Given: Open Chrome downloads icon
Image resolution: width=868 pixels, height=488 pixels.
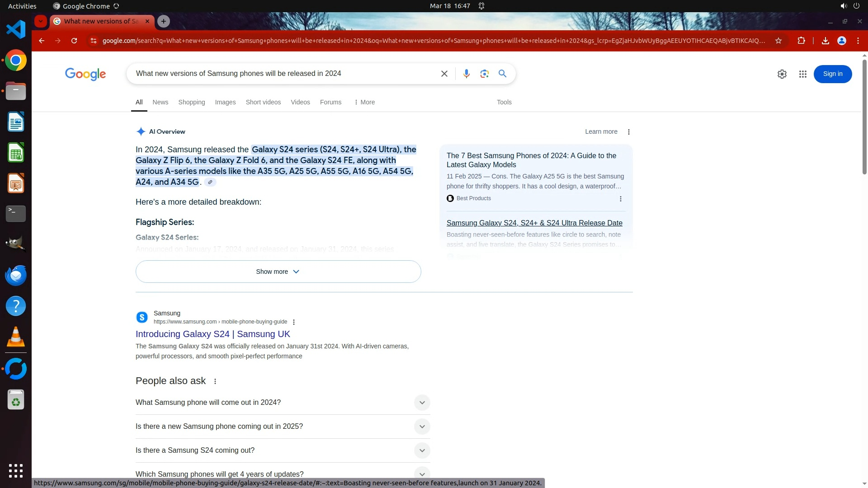Looking at the screenshot, I should [x=825, y=41].
